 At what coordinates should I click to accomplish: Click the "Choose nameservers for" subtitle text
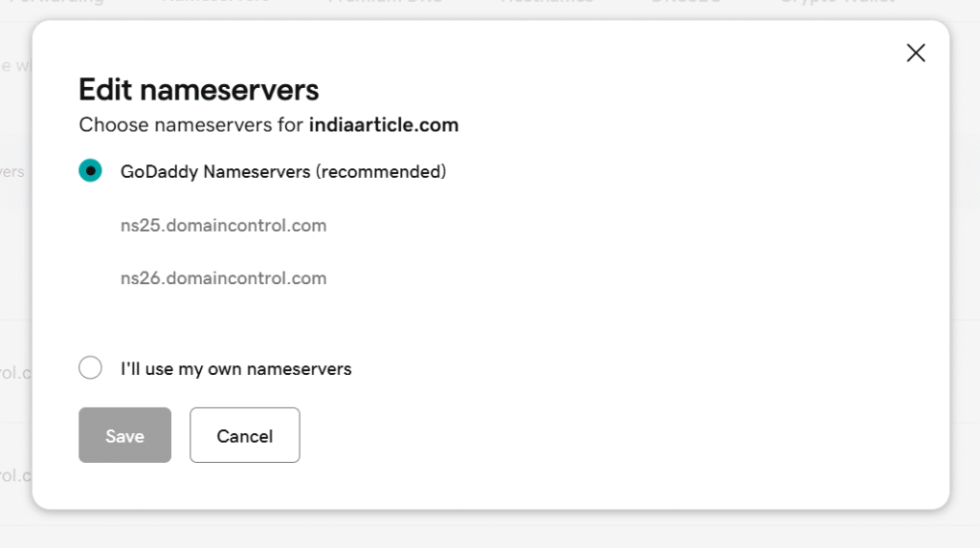pyautogui.click(x=191, y=124)
